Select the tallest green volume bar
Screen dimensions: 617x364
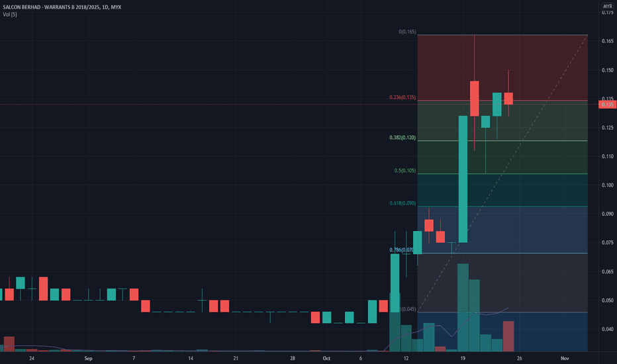pos(463,307)
